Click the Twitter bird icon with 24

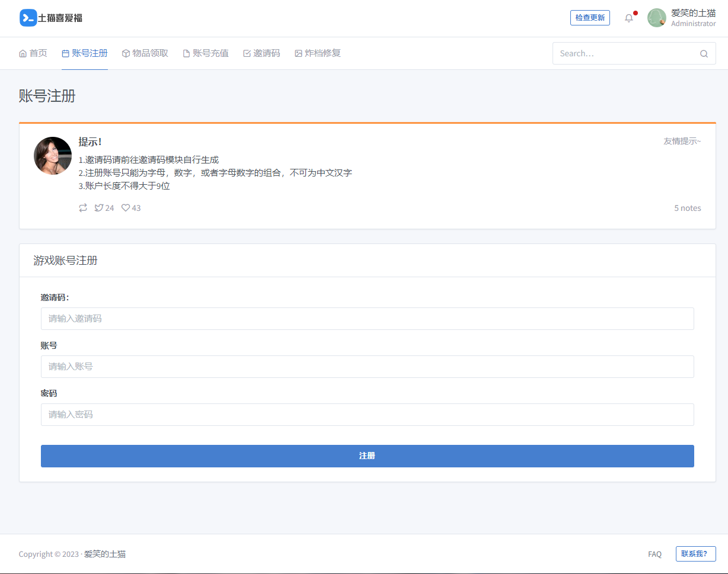tap(99, 208)
